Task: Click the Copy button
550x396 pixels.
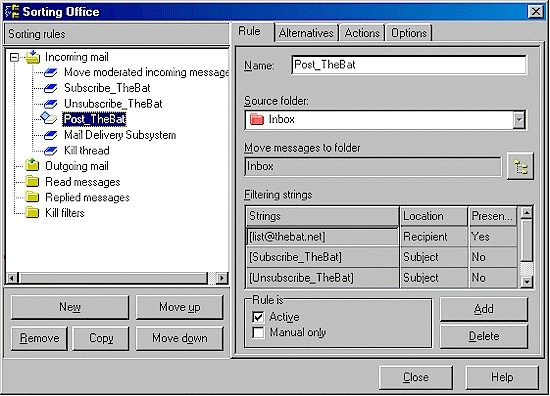Action: click(x=101, y=338)
